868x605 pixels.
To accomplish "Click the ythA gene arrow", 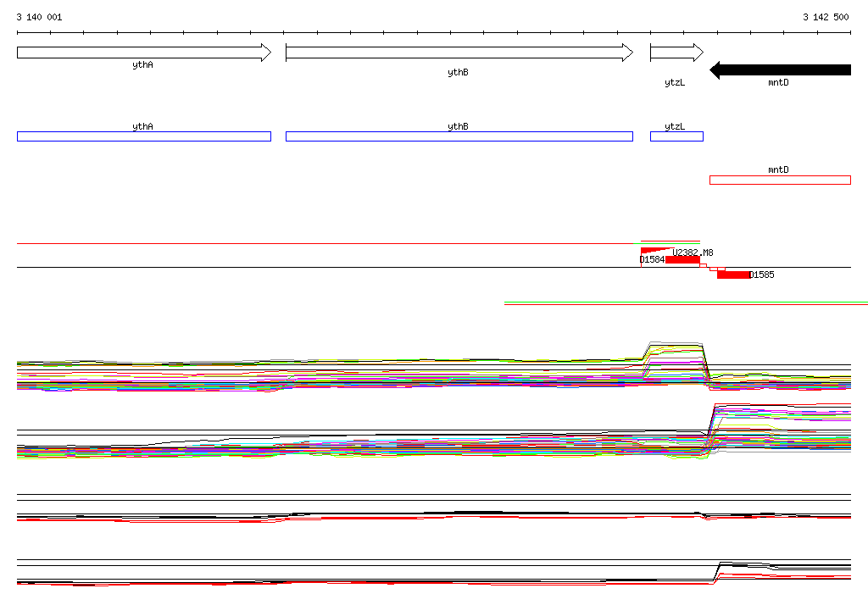I will click(x=144, y=53).
